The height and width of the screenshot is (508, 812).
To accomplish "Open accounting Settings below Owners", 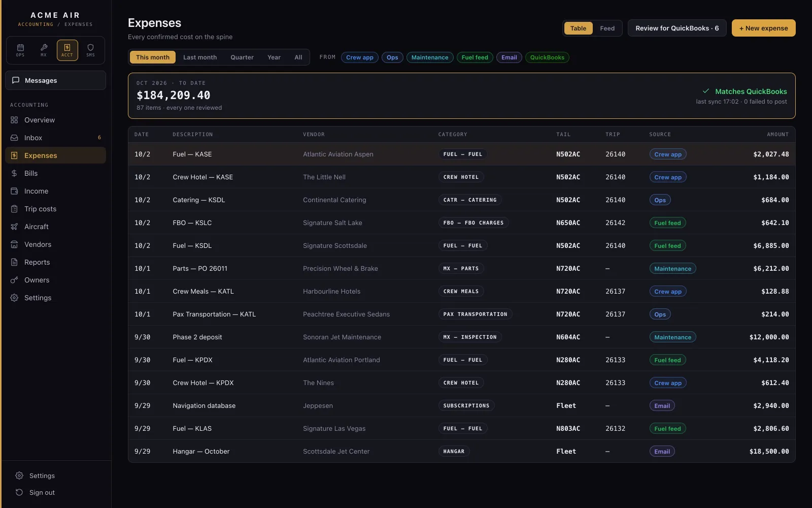I will click(x=55, y=298).
